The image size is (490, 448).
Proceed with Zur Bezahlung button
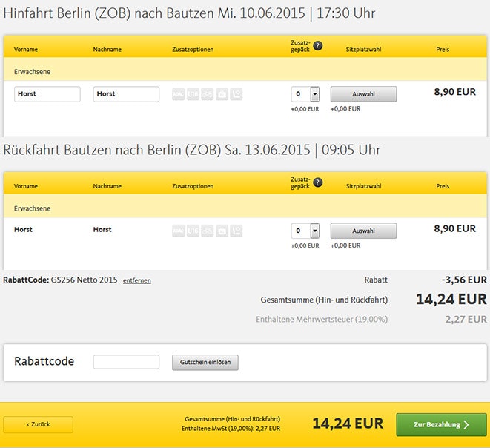pyautogui.click(x=441, y=425)
